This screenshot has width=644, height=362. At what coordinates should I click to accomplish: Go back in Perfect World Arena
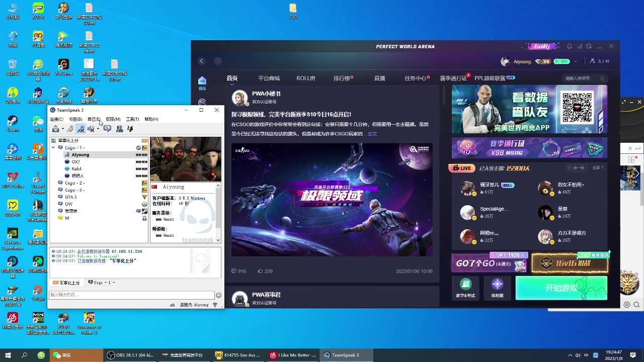click(x=202, y=61)
